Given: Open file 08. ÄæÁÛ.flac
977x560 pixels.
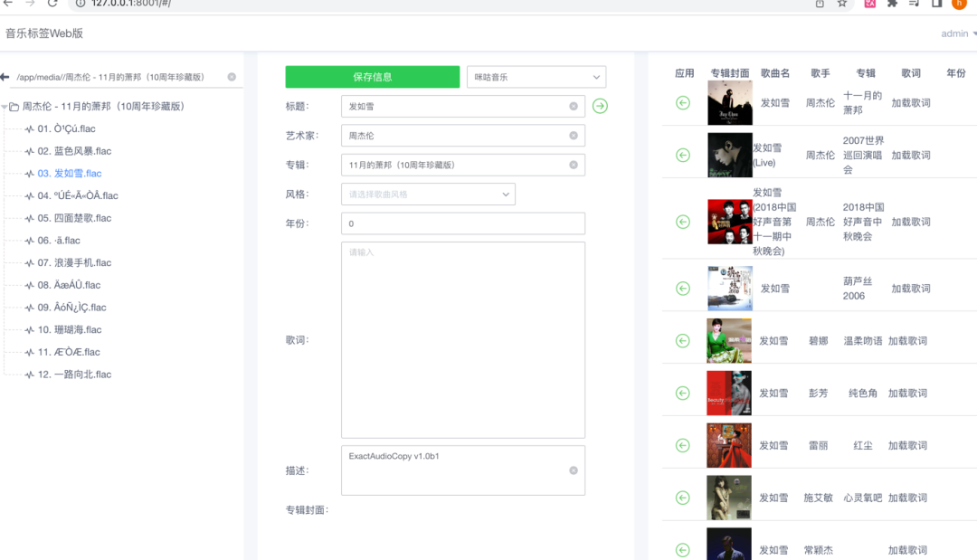Looking at the screenshot, I should click(x=69, y=285).
